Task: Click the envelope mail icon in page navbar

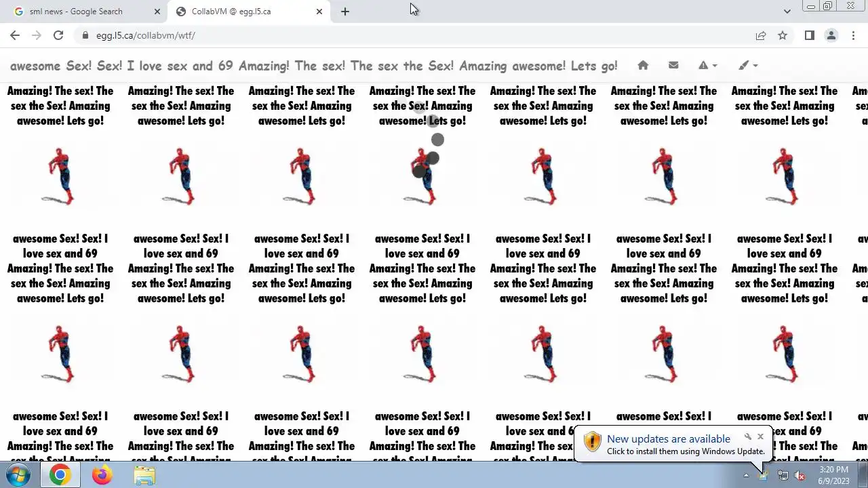Action: coord(673,65)
